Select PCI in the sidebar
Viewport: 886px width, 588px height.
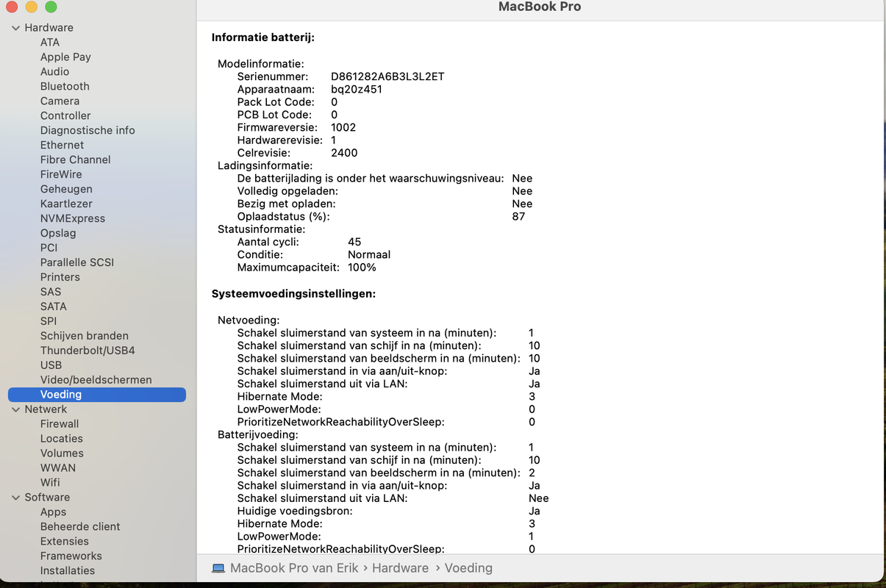[x=49, y=248]
